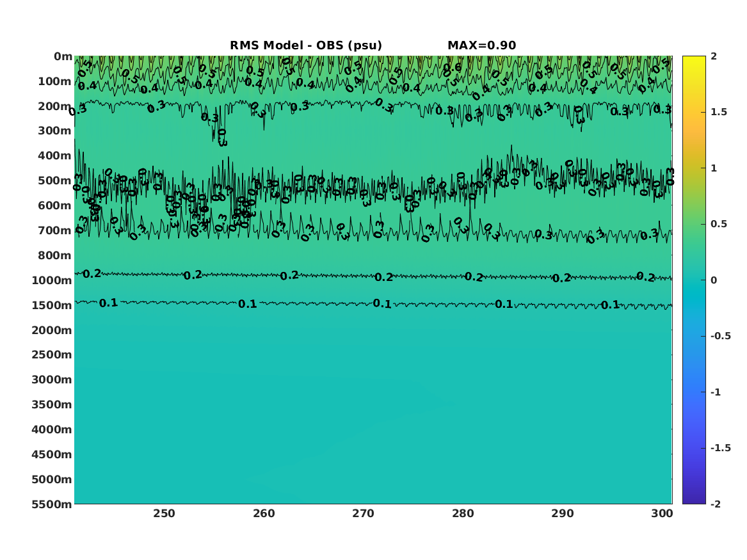The height and width of the screenshot is (560, 747).
Task: Select the '3000m' depth axis label
Action: 52,380
